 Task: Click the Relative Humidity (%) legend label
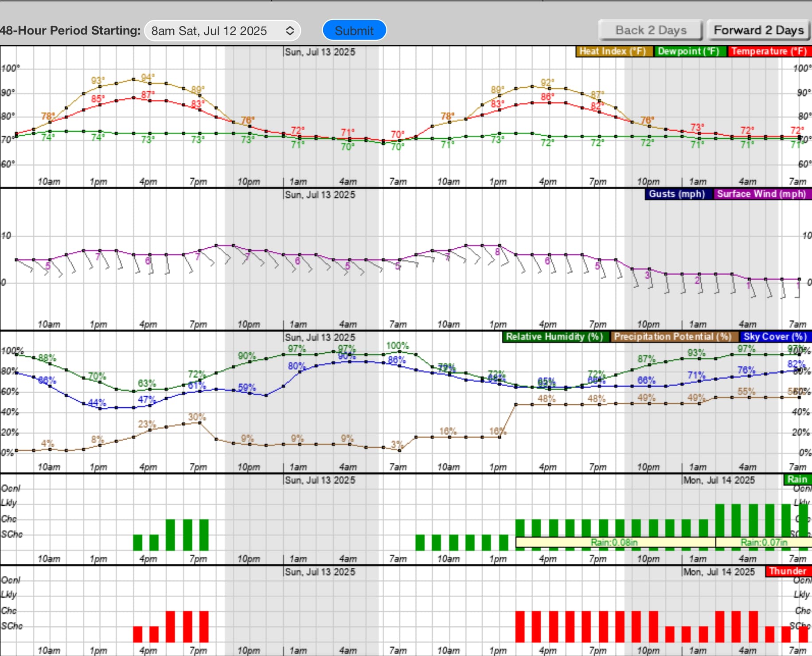point(555,336)
